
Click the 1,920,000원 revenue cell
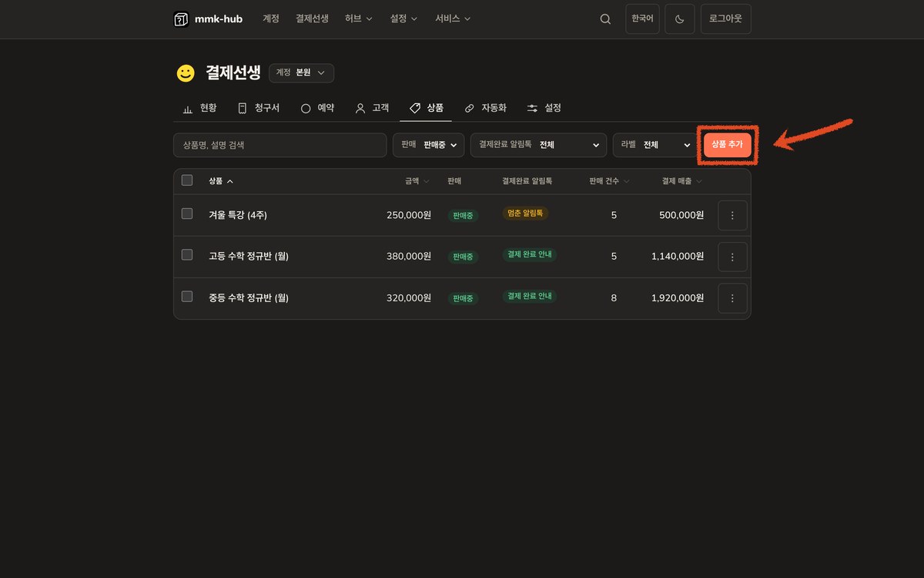point(678,298)
